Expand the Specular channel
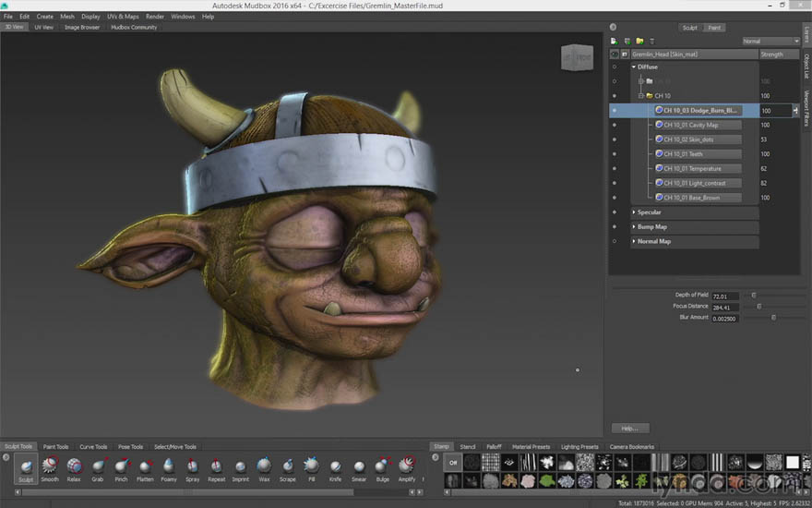Viewport: 812px width, 508px height. pos(634,212)
